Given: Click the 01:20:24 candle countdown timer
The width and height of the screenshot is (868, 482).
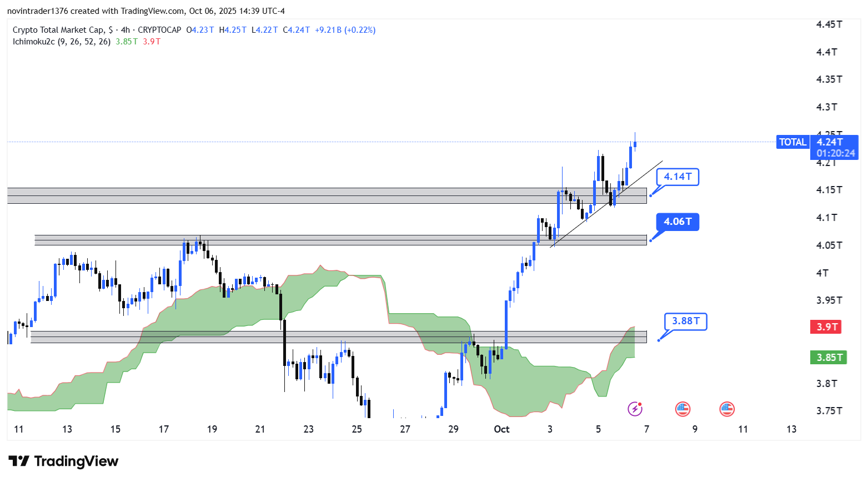Looking at the screenshot, I should tap(835, 153).
